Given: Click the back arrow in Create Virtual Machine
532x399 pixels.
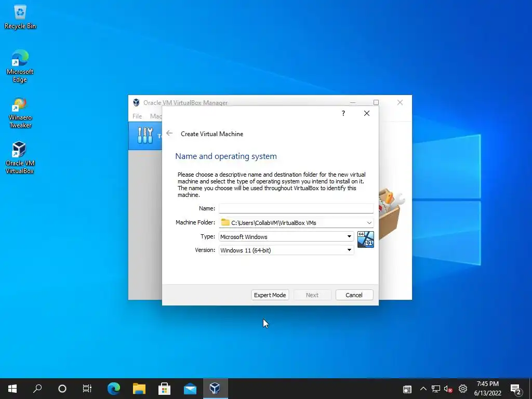Looking at the screenshot, I should click(x=169, y=134).
